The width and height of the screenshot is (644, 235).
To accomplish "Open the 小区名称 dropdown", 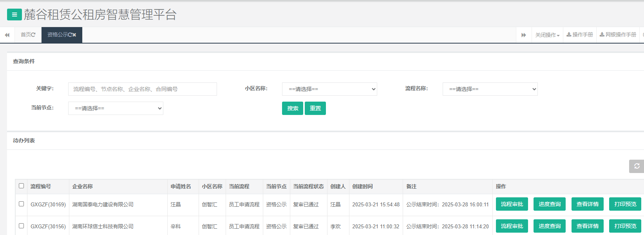I will tap(329, 89).
